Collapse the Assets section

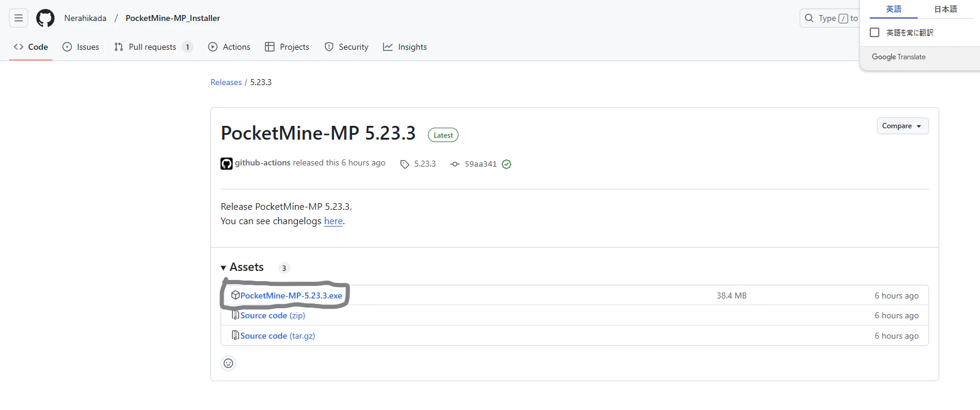coord(242,267)
